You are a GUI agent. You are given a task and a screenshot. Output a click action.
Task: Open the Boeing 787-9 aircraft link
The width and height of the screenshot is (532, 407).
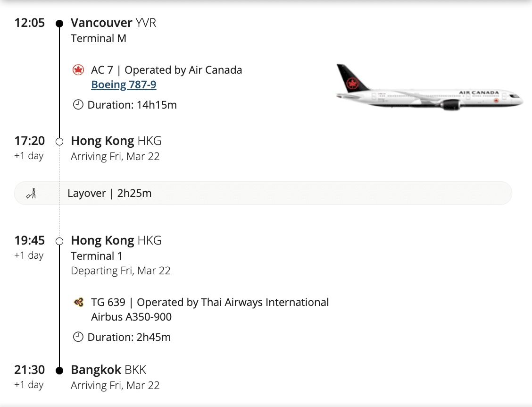pyautogui.click(x=124, y=85)
